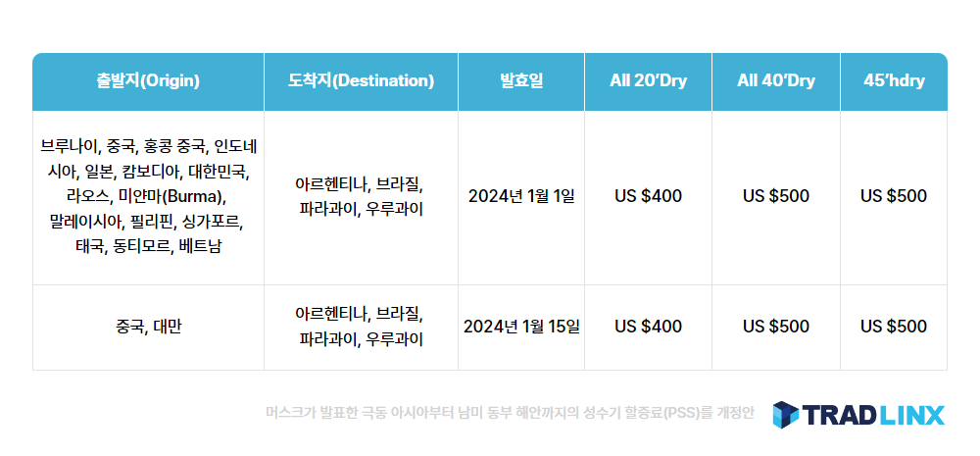
Task: Click the All 40'Dry column header
Action: pyautogui.click(x=776, y=81)
